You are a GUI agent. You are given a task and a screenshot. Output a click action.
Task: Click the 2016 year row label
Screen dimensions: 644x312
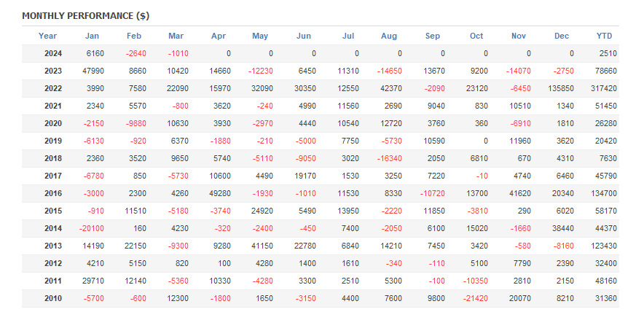pyautogui.click(x=53, y=193)
